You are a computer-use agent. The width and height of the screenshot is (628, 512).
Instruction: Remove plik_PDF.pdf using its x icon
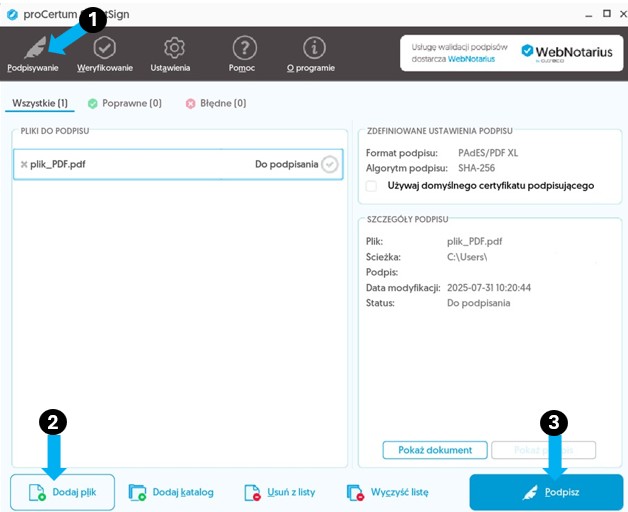[24, 164]
